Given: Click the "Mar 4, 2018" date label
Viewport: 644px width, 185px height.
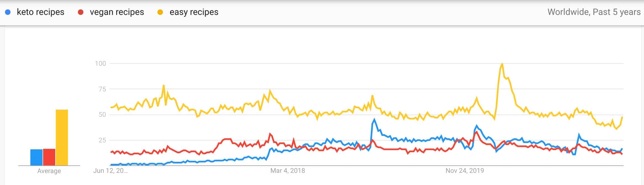Looking at the screenshot, I should click(x=287, y=171).
